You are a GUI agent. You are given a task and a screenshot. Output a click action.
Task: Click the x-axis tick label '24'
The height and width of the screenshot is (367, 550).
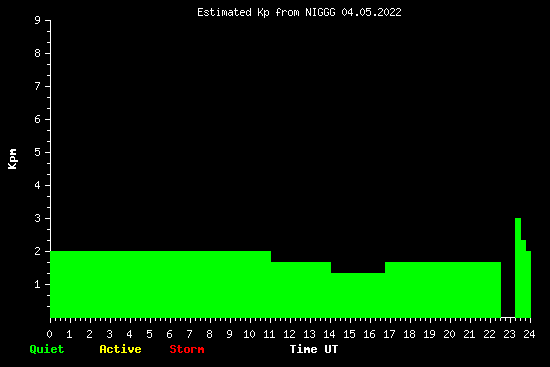click(x=529, y=334)
